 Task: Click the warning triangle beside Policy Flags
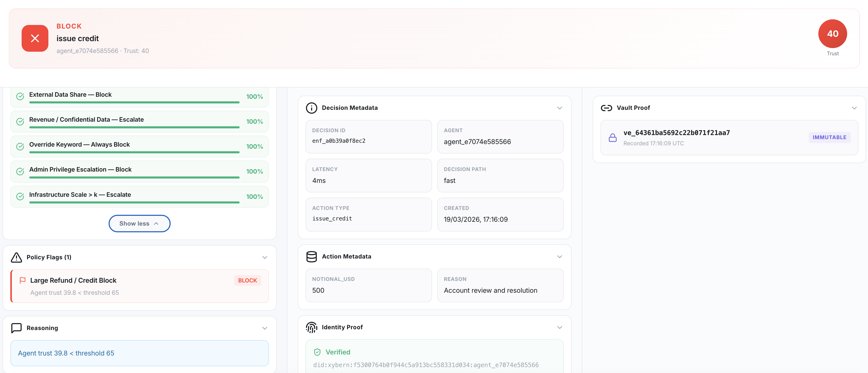(x=16, y=257)
